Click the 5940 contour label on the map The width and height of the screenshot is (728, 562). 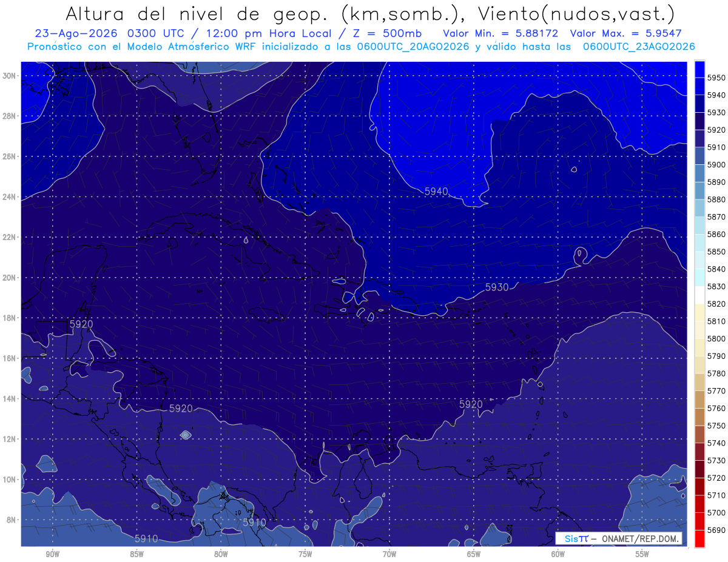pos(436,192)
